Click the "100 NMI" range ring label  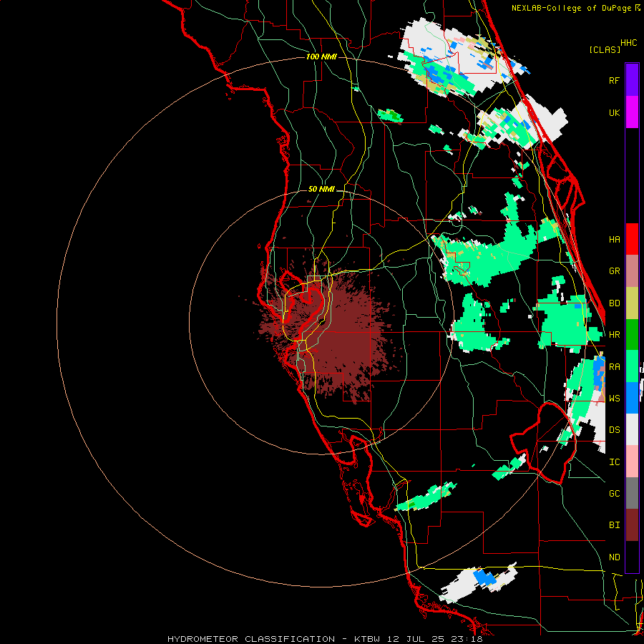coord(321,57)
